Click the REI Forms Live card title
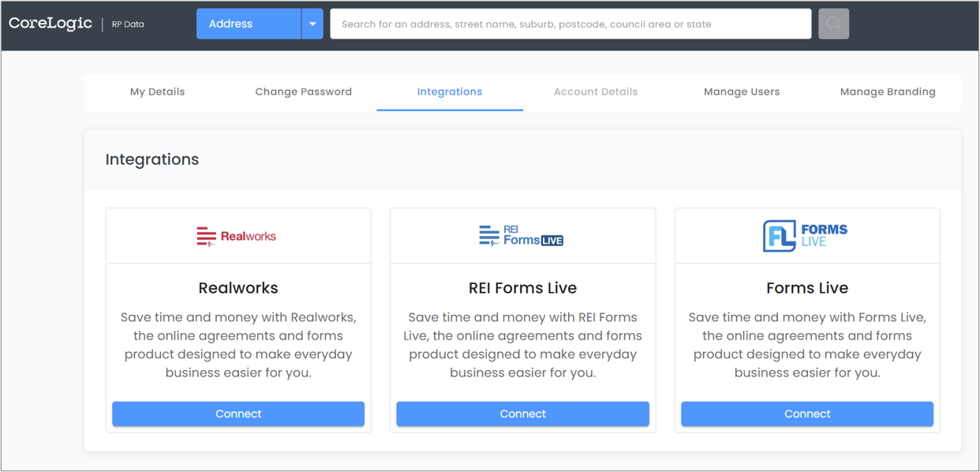The width and height of the screenshot is (980, 472). pos(522,288)
